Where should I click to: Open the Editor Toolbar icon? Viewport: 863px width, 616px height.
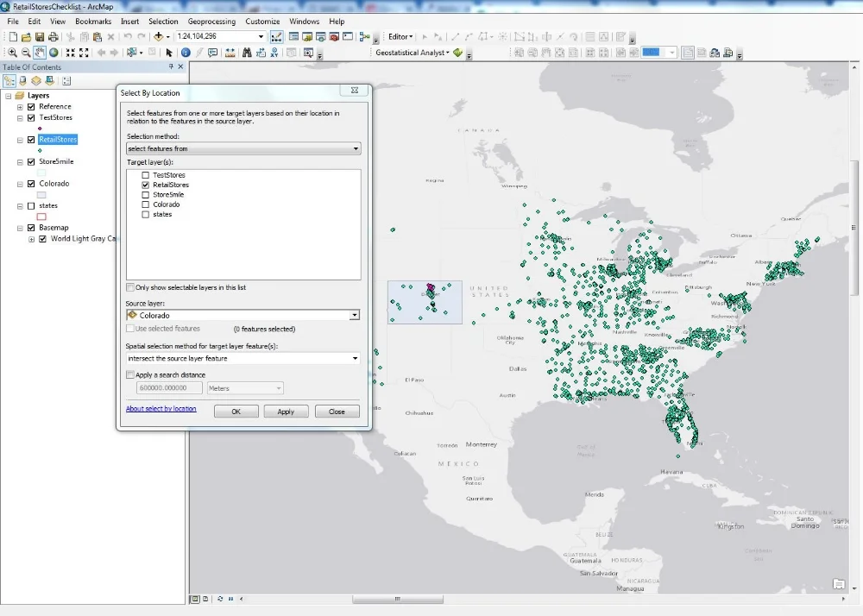coord(276,37)
